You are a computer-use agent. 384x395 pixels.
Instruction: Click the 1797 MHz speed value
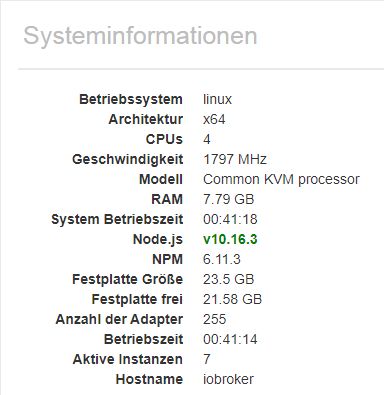[x=235, y=159]
